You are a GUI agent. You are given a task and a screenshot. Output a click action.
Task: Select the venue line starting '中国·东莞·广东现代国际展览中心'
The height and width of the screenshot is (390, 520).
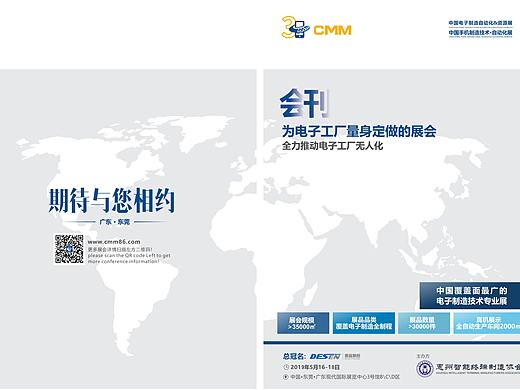pos(345,377)
